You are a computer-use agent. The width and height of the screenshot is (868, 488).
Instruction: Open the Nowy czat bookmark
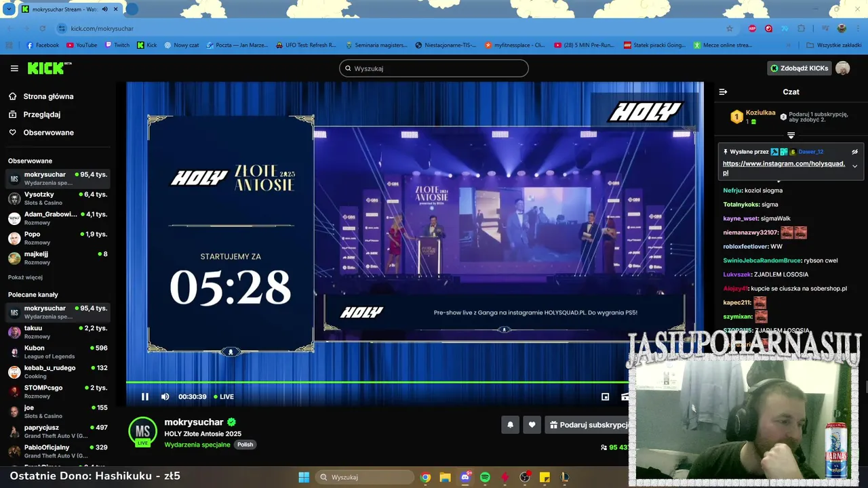point(181,45)
